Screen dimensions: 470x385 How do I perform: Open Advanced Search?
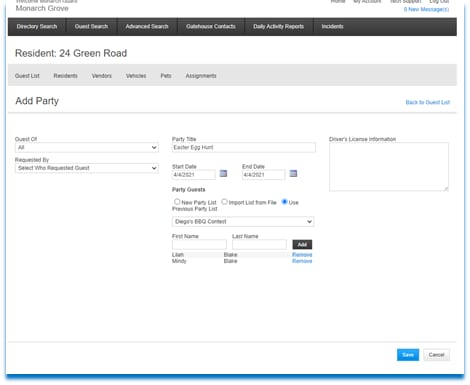point(147,26)
